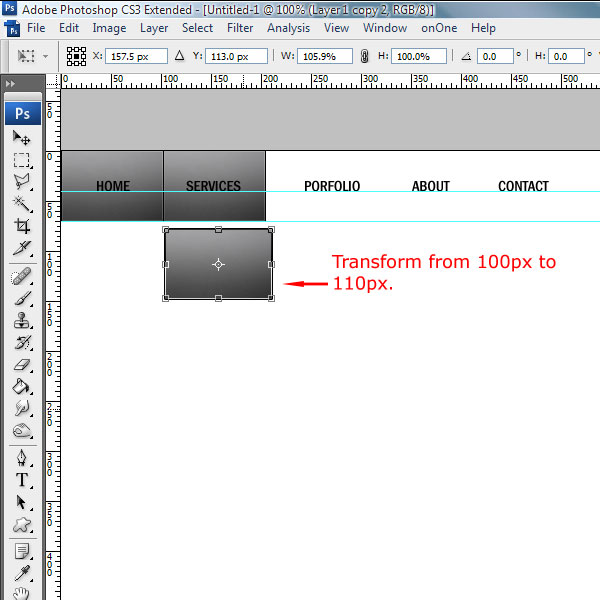Click the X position field
The width and height of the screenshot is (600, 600).
coord(136,56)
